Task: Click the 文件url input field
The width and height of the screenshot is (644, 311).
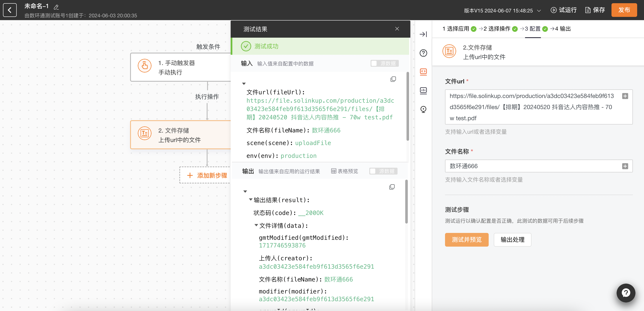Action: point(539,107)
